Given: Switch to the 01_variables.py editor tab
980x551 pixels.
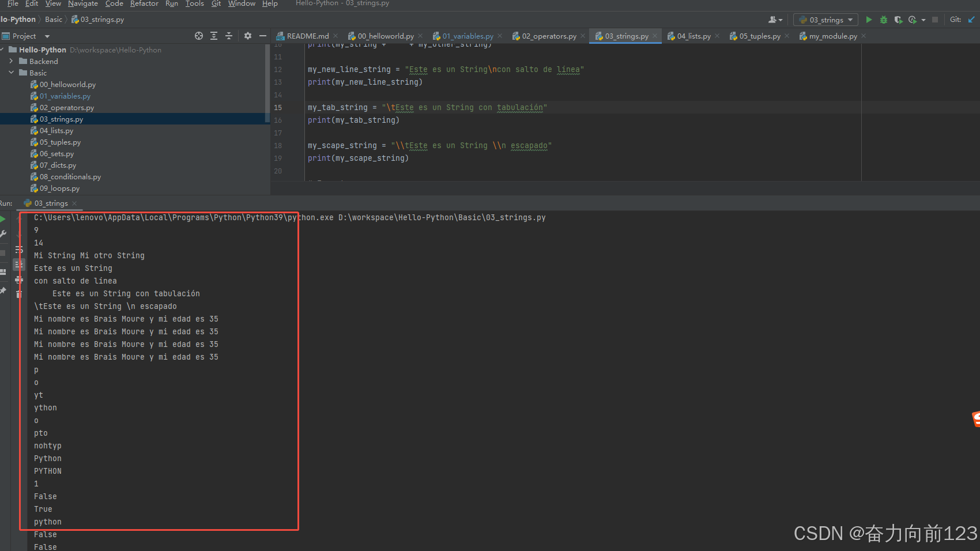Looking at the screenshot, I should pos(468,36).
